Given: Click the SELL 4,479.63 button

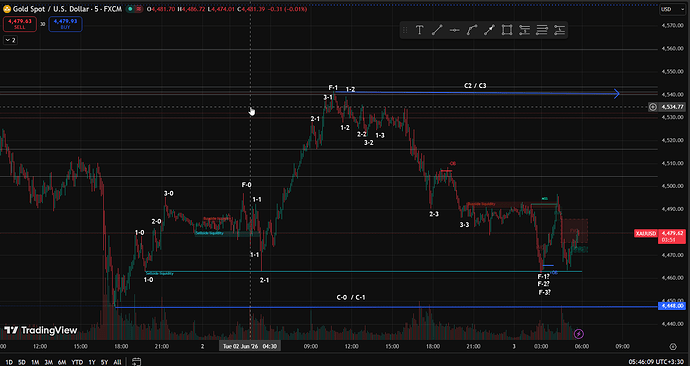Looking at the screenshot, I should [x=20, y=24].
